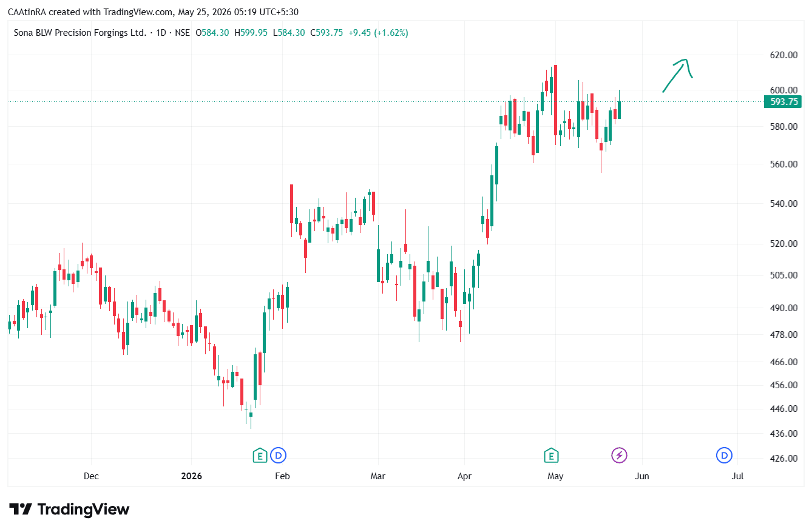The width and height of the screenshot is (812, 532).
Task: Click the Jul label on the time axis
Action: [737, 476]
